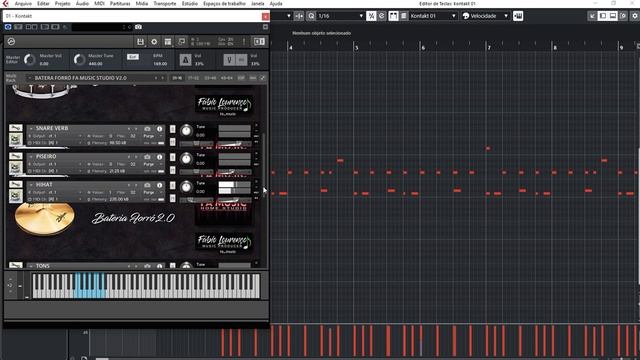The width and height of the screenshot is (640, 360).
Task: Click the Kontakt panic exclamation icon
Action: (x=244, y=42)
